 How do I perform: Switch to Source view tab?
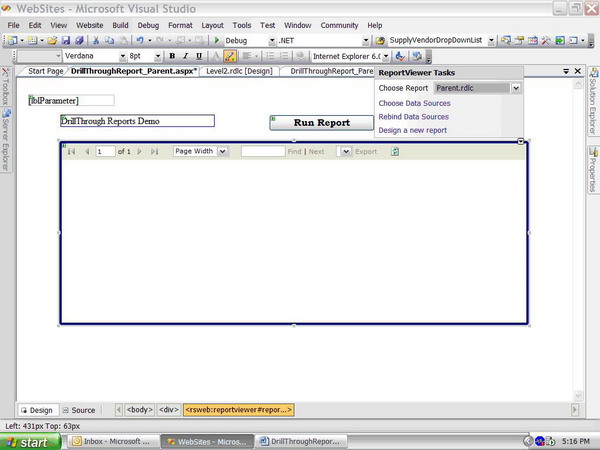79,410
